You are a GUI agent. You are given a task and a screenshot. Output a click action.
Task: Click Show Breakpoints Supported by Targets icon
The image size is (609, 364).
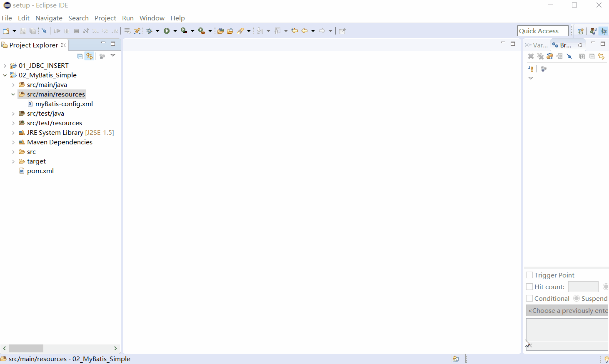point(550,56)
